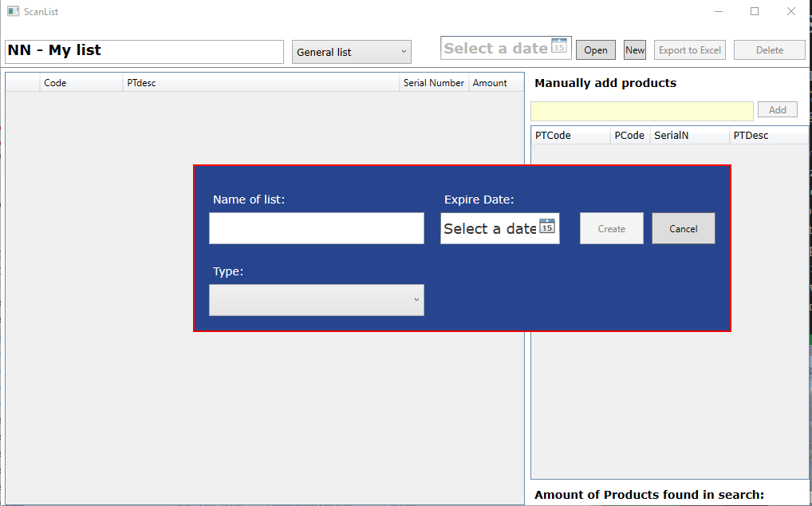812x506 pixels.
Task: Sort by the Code column header
Action: click(x=81, y=83)
